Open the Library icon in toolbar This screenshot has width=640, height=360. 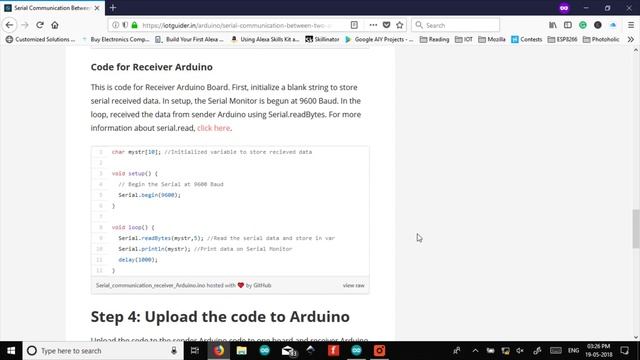[x=553, y=25]
